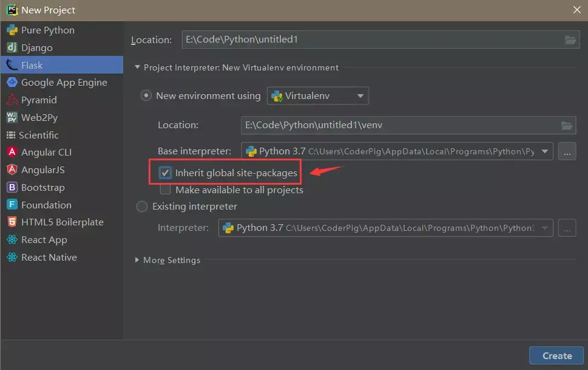Viewport: 588px width, 370px height.
Task: Select the New environment using radio button
Action: coord(146,95)
